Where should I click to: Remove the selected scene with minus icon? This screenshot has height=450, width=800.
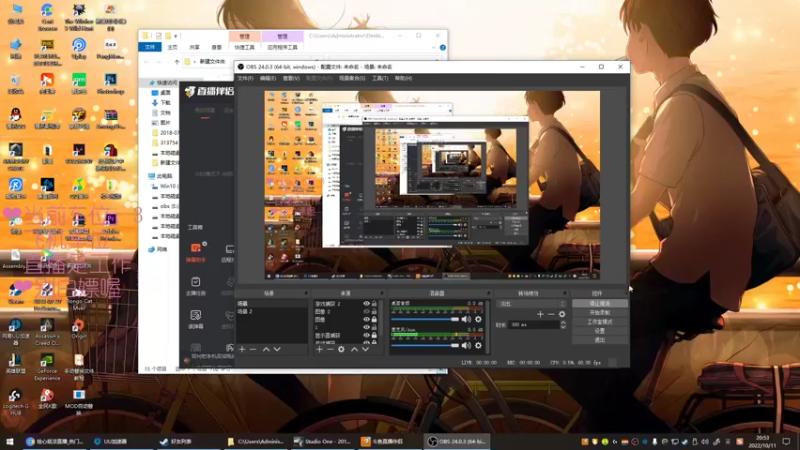pyautogui.click(x=253, y=349)
